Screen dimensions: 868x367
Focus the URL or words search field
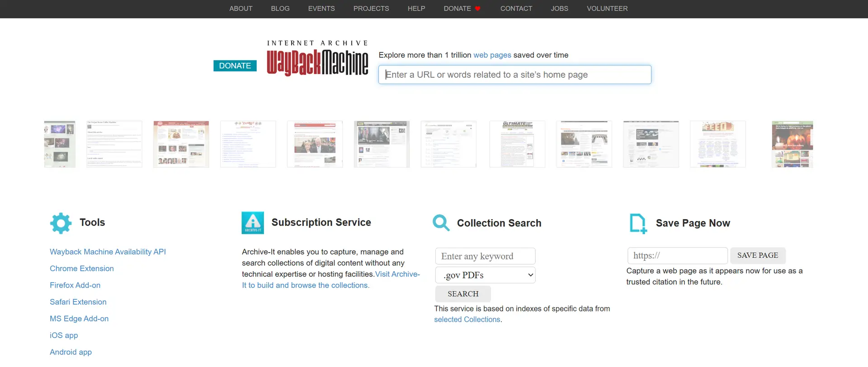[x=515, y=75]
